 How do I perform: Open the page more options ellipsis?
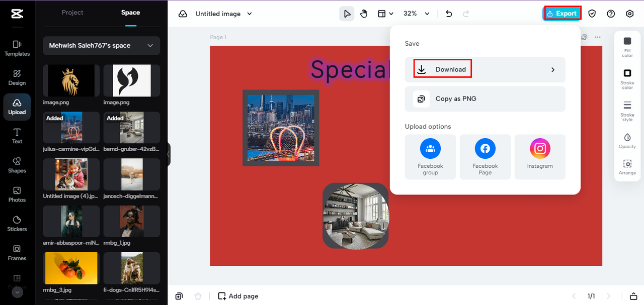pos(598,37)
